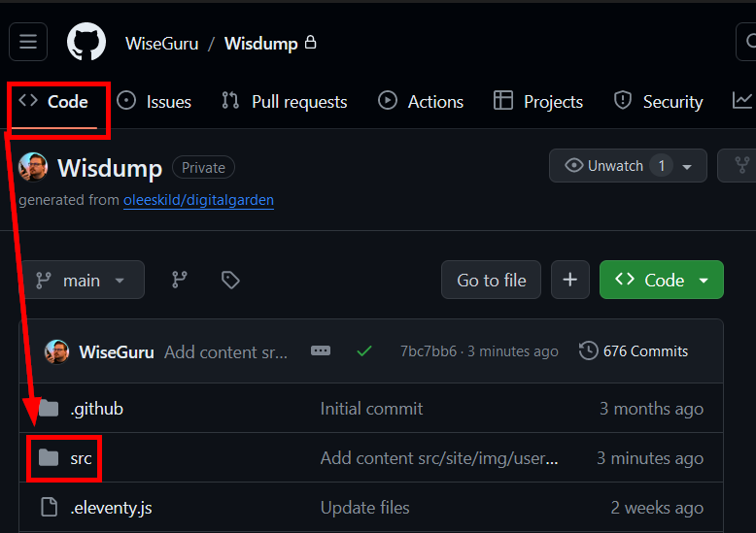View the 676 Commits history

click(x=634, y=351)
